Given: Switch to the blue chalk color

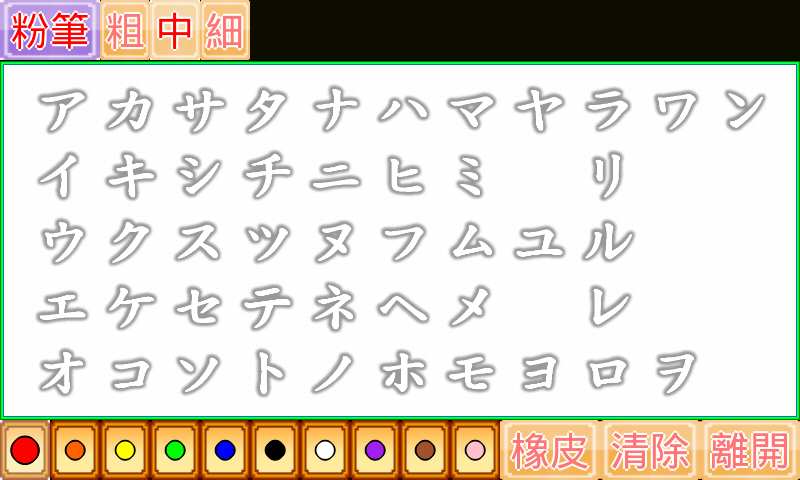Looking at the screenshot, I should click(225, 450).
